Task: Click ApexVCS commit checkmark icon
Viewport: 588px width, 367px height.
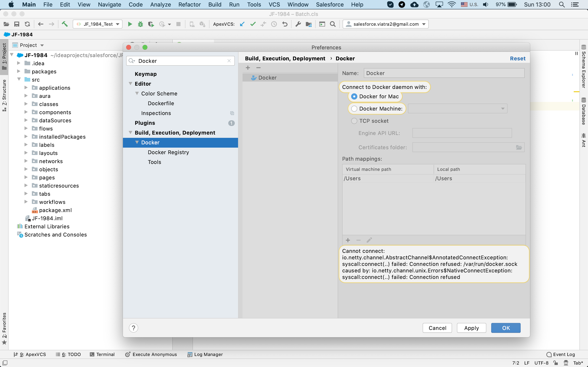Action: click(x=253, y=24)
